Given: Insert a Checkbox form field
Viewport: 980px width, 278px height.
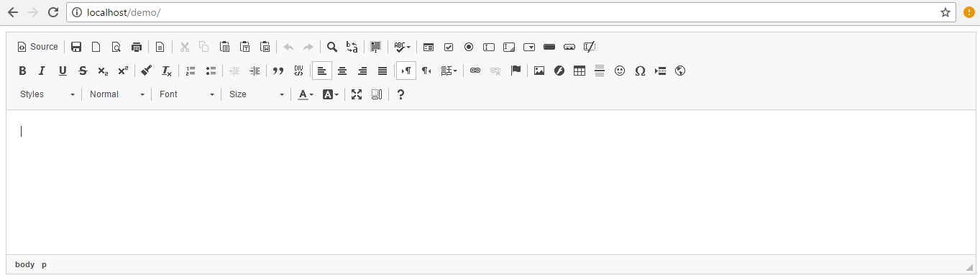Looking at the screenshot, I should (x=449, y=47).
